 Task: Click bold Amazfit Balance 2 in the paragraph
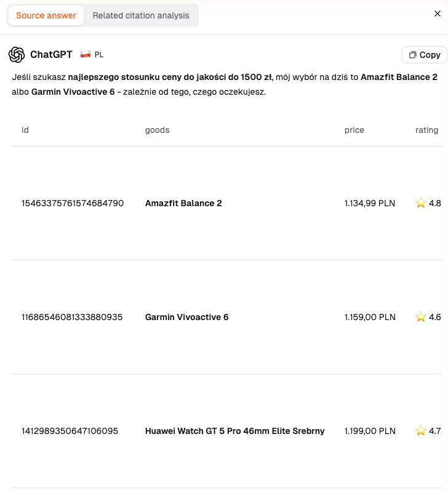tap(399, 77)
